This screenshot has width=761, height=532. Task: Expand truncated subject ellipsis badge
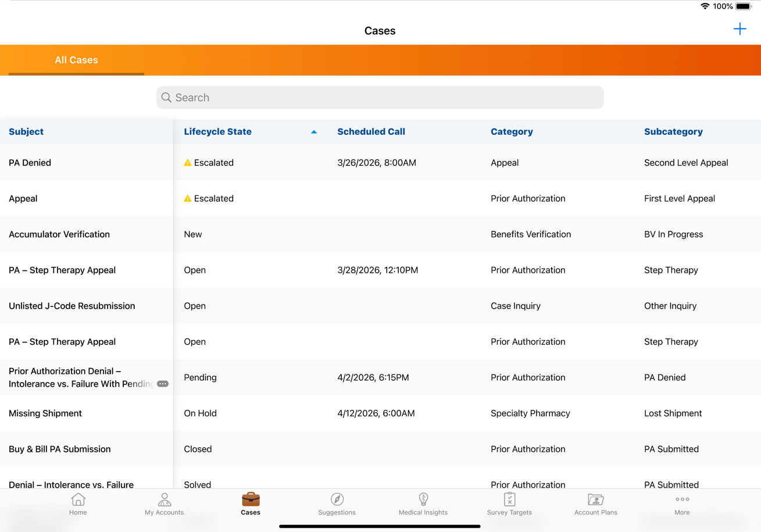(163, 384)
